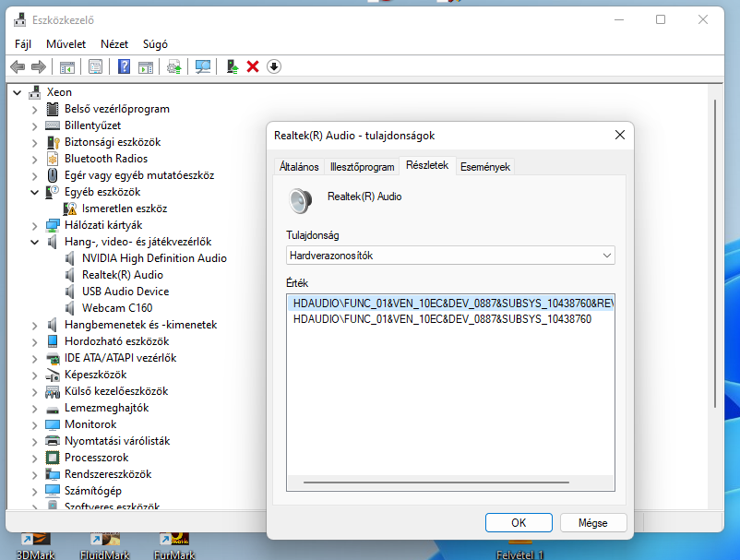Toggle the console tree toolbar icon
This screenshot has height=560, width=740.
point(67,67)
